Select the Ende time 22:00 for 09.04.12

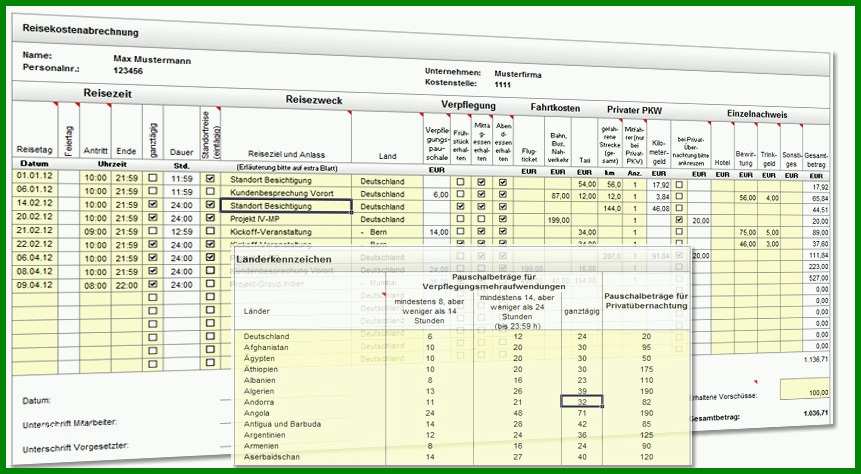[126, 285]
